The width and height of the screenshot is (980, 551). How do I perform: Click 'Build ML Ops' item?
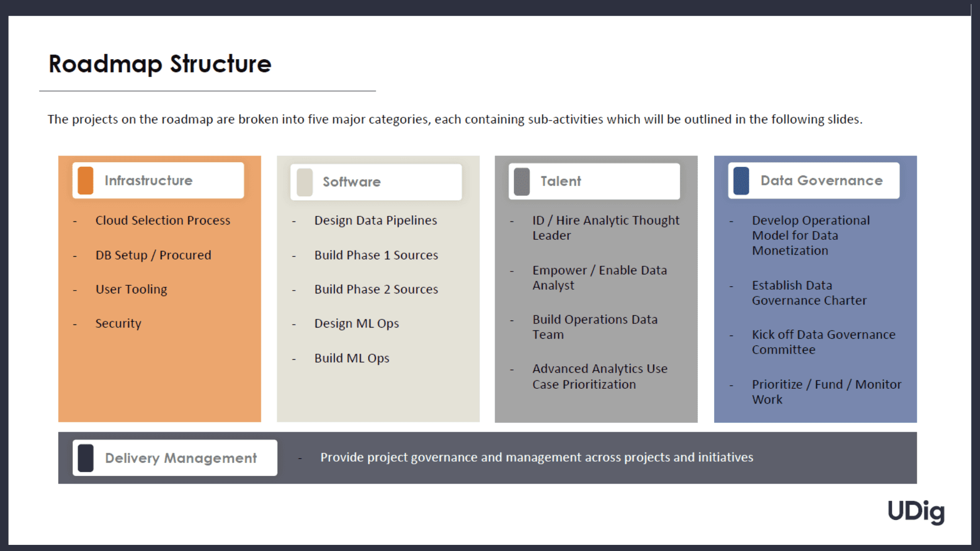[x=352, y=358]
